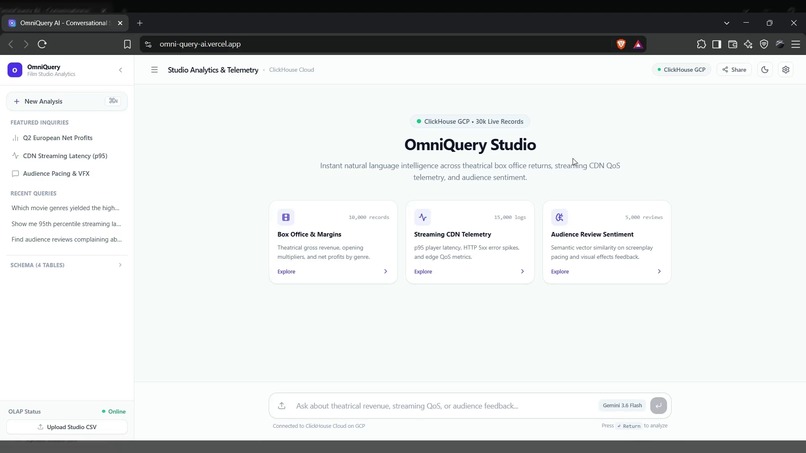Open recent query 'Show me 95th percentile'

(x=66, y=224)
